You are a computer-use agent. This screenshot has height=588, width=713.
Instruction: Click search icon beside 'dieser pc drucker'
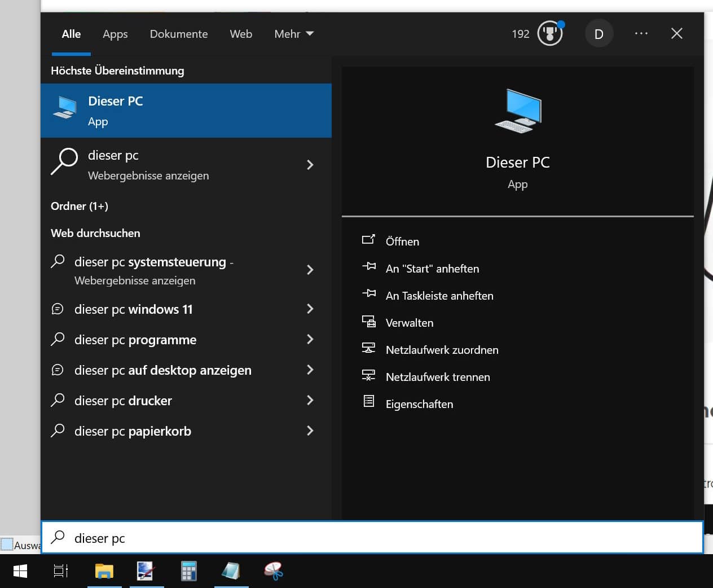click(x=58, y=400)
